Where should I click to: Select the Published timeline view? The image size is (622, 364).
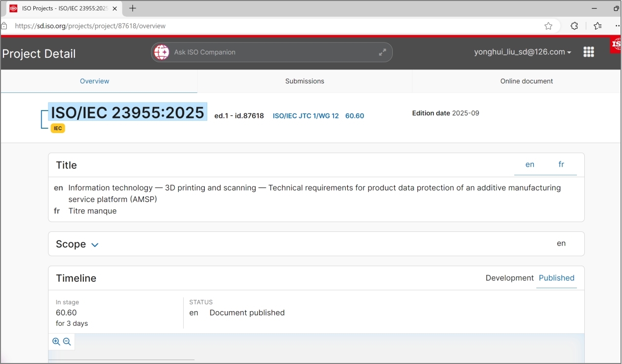(556, 278)
